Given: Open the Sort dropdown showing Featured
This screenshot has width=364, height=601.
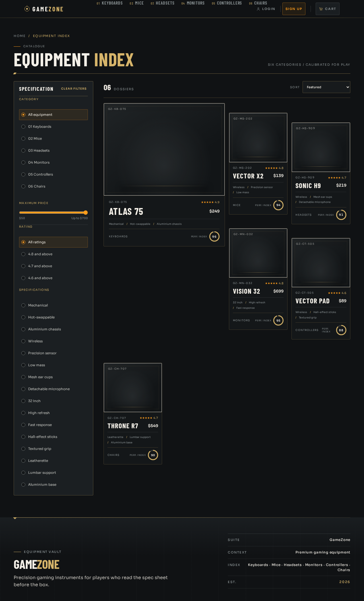Looking at the screenshot, I should pyautogui.click(x=326, y=87).
